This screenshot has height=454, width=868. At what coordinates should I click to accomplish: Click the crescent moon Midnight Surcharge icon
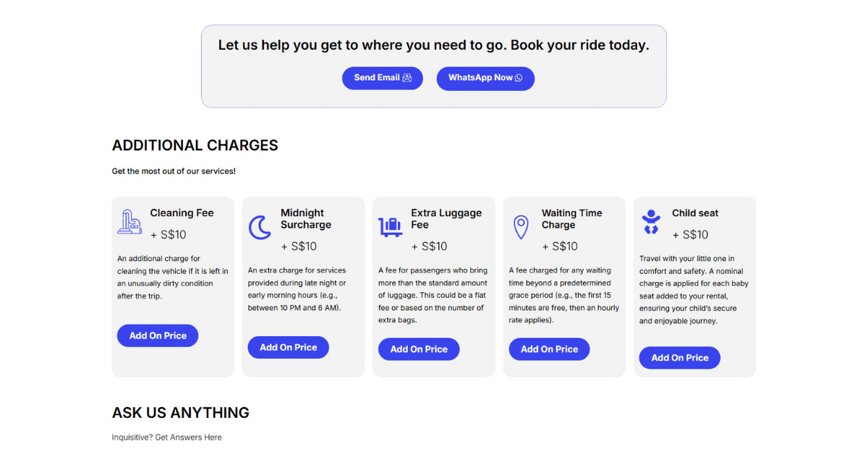(260, 227)
